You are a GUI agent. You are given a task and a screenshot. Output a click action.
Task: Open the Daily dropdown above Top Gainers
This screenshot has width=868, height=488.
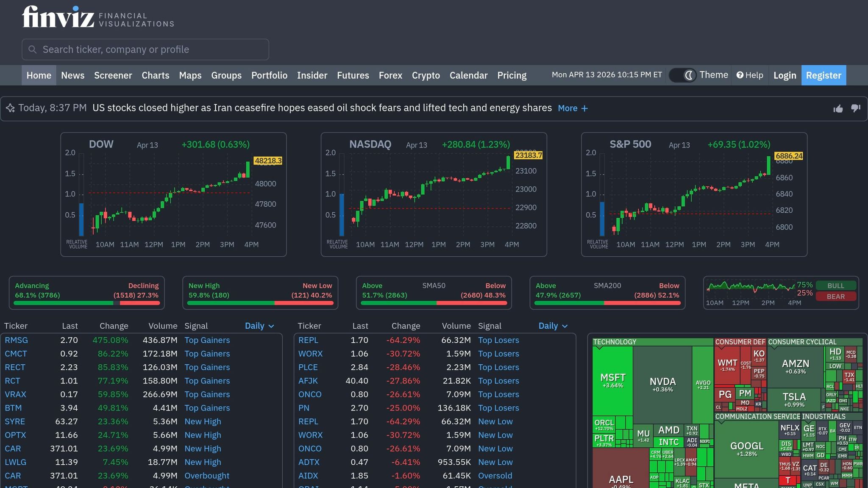pyautogui.click(x=260, y=326)
